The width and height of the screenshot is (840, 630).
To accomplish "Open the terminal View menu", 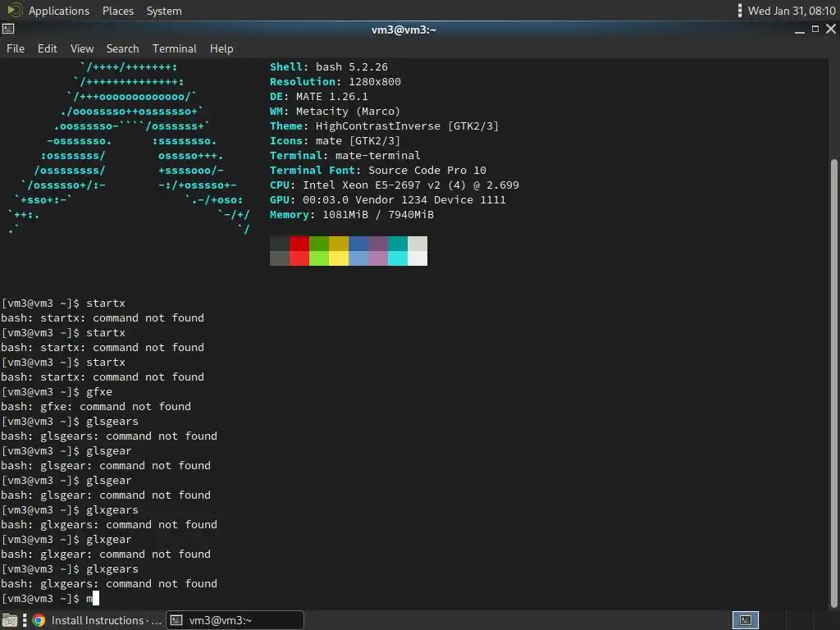I will [x=82, y=48].
